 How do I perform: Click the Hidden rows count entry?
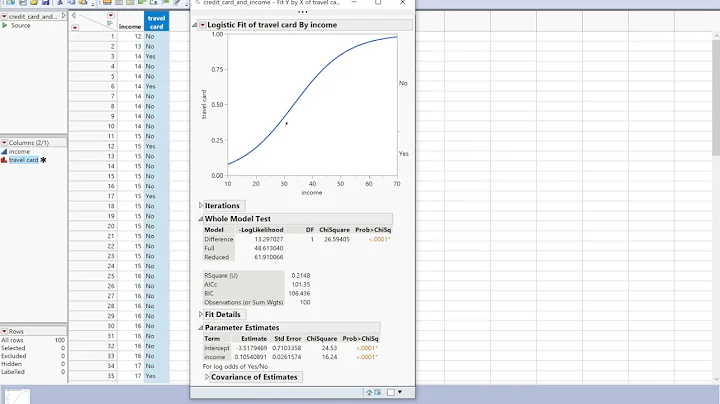(x=33, y=364)
